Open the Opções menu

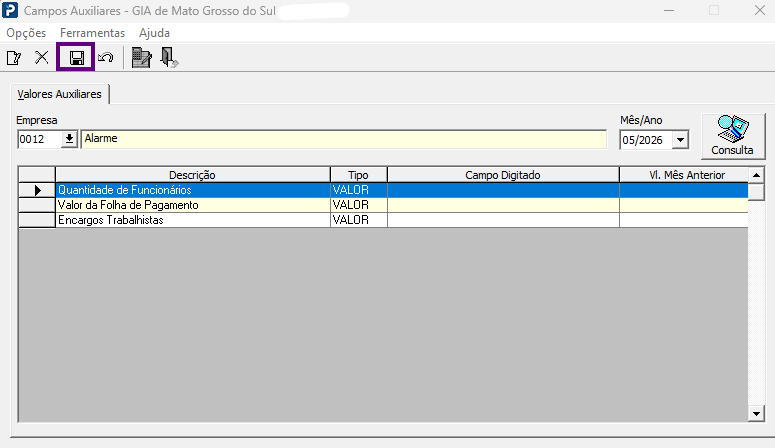26,33
